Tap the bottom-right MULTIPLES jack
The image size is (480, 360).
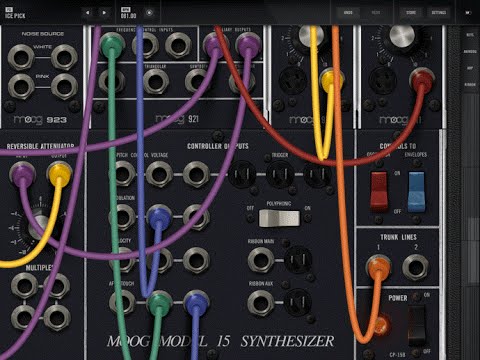click(x=57, y=318)
